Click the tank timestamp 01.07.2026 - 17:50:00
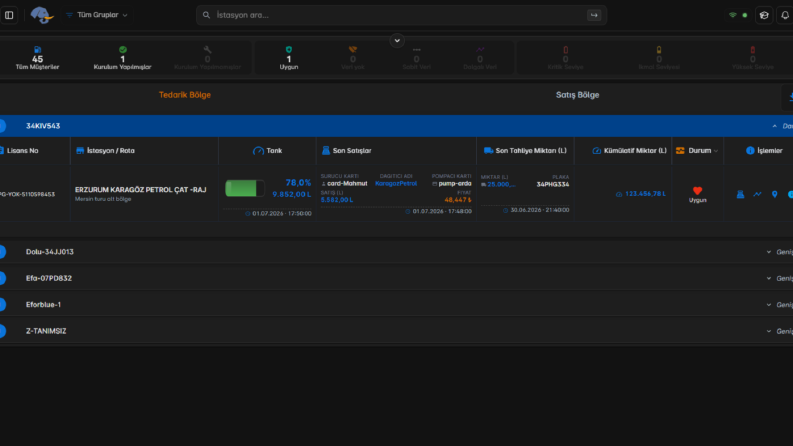793x446 pixels. pyautogui.click(x=282, y=214)
